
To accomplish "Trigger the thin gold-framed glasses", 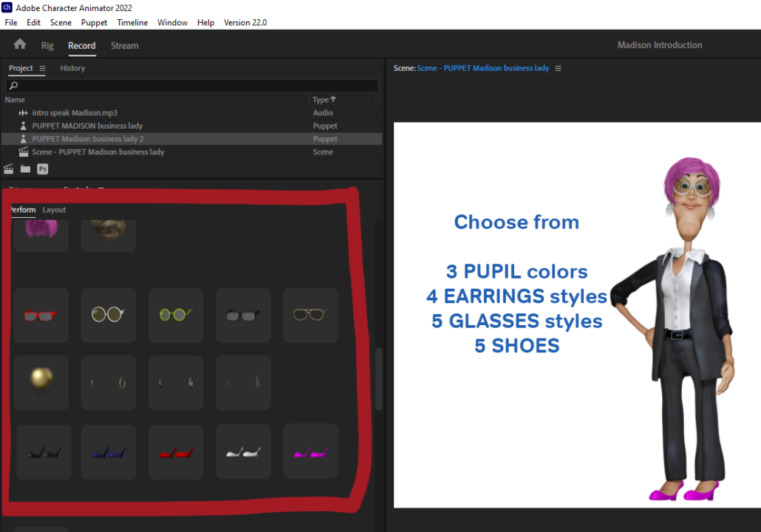I will (x=310, y=316).
